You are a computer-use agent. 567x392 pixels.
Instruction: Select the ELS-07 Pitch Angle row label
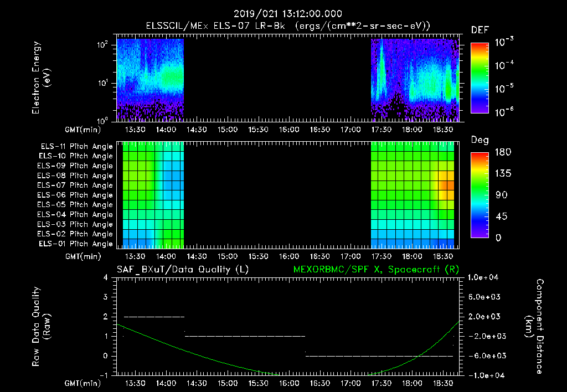(x=75, y=185)
